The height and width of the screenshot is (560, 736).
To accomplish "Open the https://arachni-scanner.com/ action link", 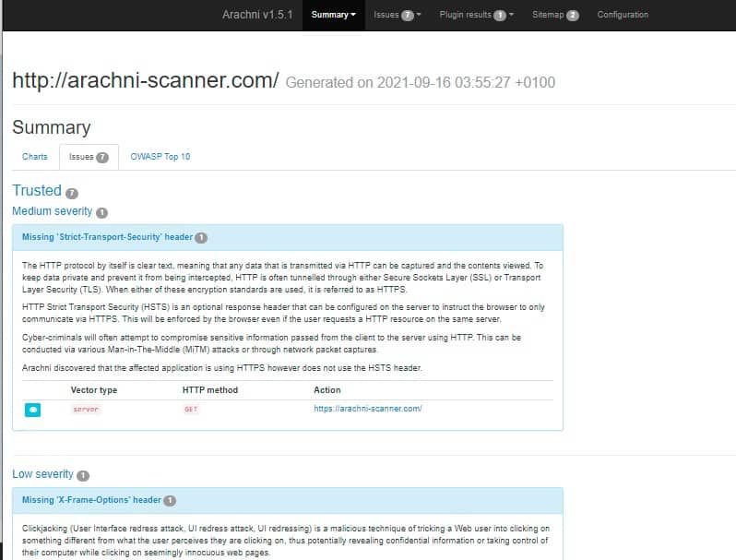I will point(367,409).
